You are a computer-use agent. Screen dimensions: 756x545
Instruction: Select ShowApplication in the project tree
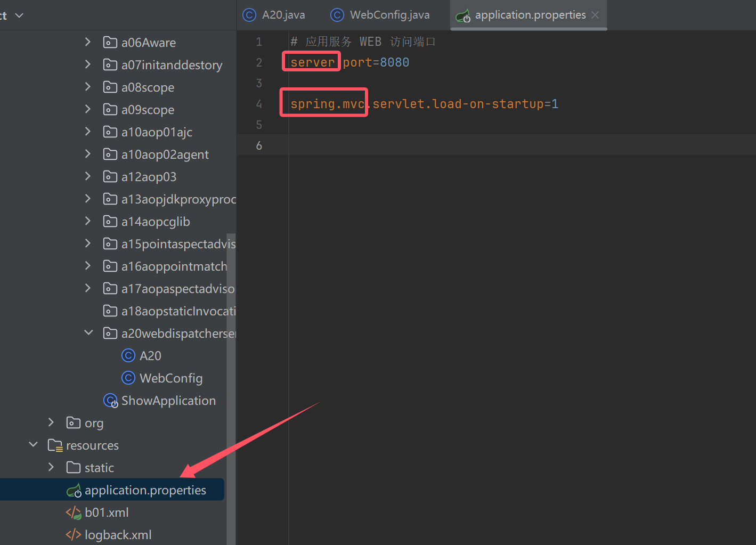point(168,401)
